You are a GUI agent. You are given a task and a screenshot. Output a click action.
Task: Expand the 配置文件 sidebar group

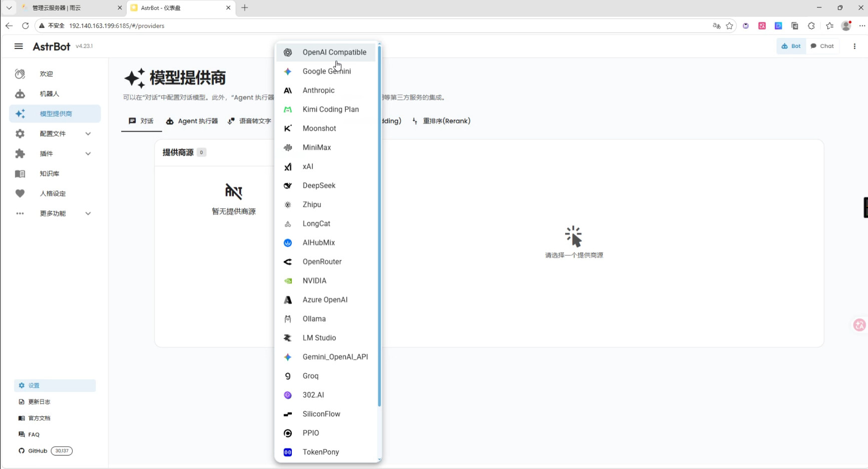point(88,134)
